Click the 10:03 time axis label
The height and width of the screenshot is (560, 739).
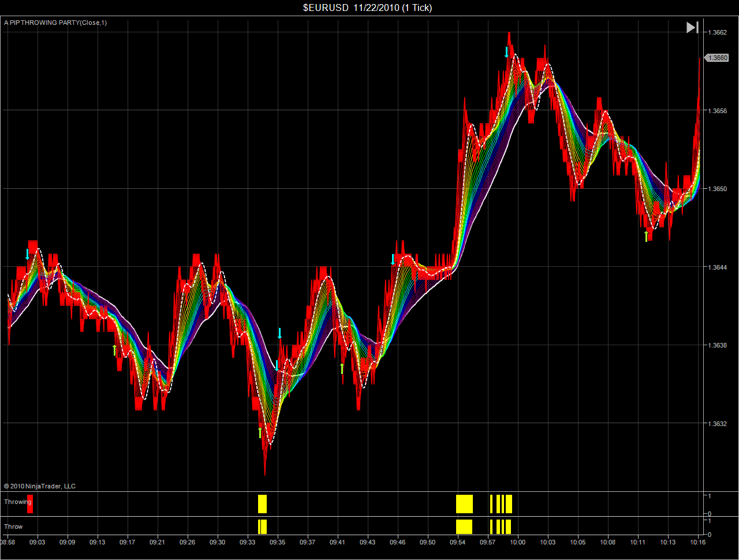[x=548, y=542]
